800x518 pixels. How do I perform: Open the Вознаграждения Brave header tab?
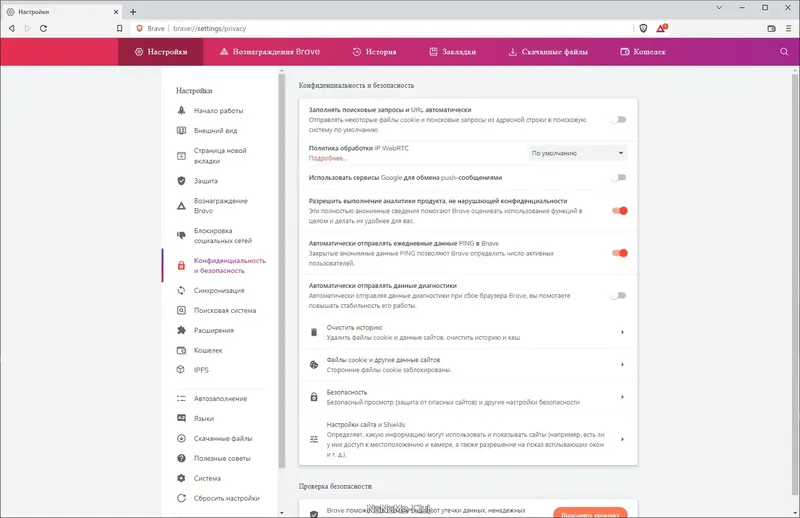click(x=270, y=52)
